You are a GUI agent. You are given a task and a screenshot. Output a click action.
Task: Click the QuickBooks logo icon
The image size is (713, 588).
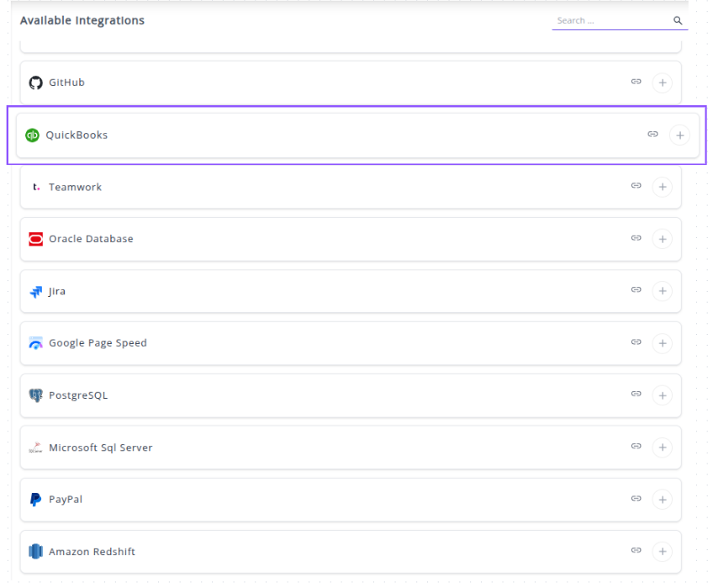tap(32, 135)
